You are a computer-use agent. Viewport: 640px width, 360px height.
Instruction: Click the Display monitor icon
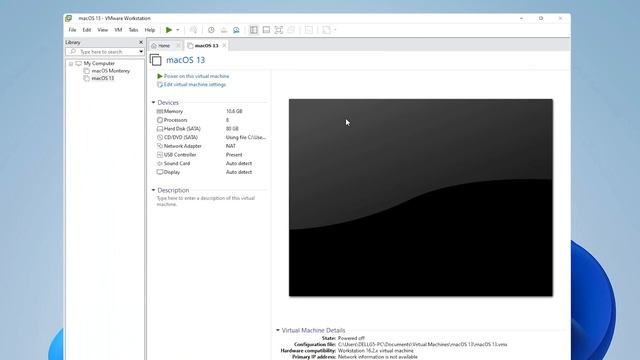(160, 172)
